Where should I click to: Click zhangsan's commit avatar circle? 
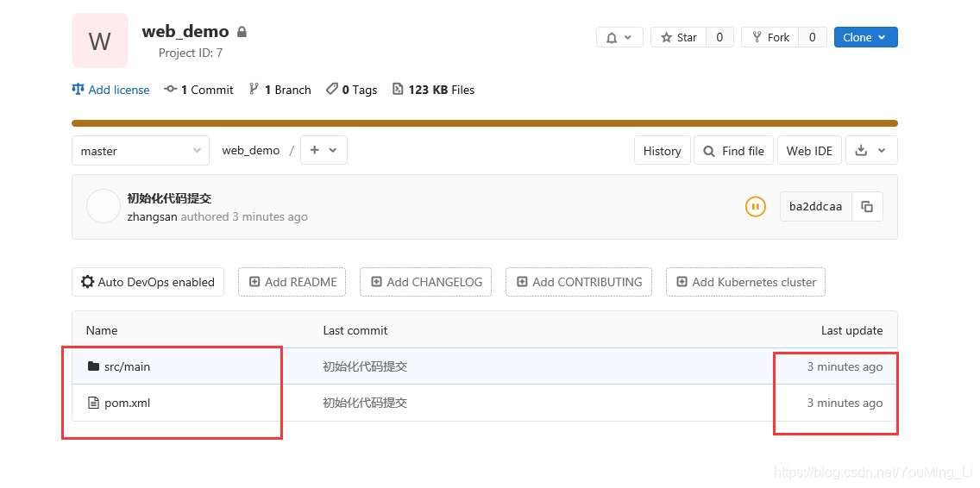click(x=104, y=206)
